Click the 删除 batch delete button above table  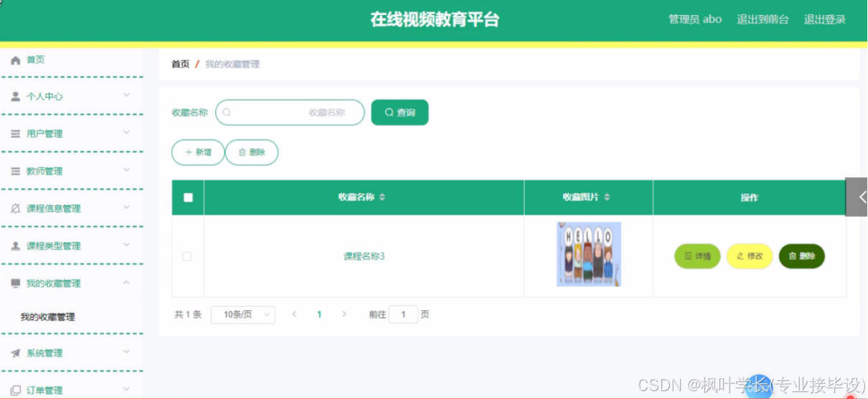[252, 152]
